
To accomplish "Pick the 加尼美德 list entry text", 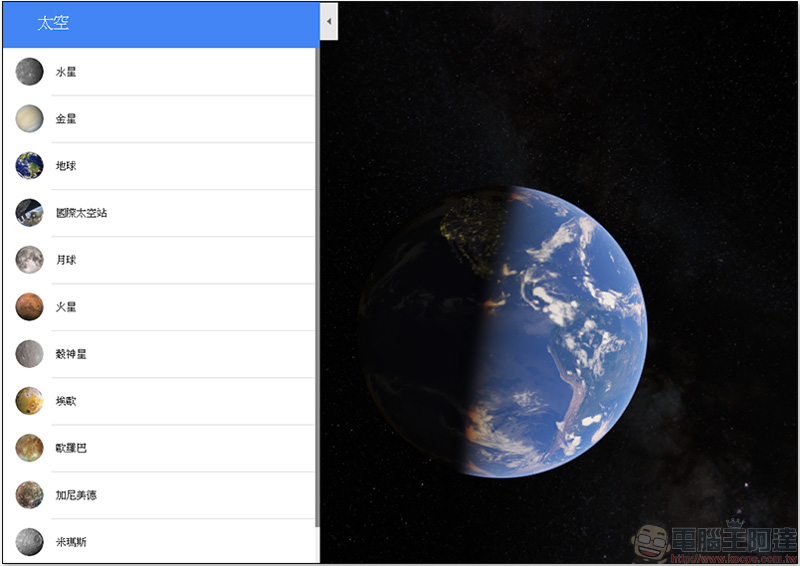I will coord(76,495).
